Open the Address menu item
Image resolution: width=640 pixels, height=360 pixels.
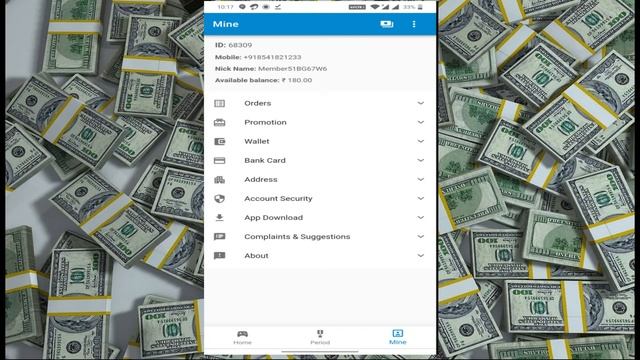[320, 180]
